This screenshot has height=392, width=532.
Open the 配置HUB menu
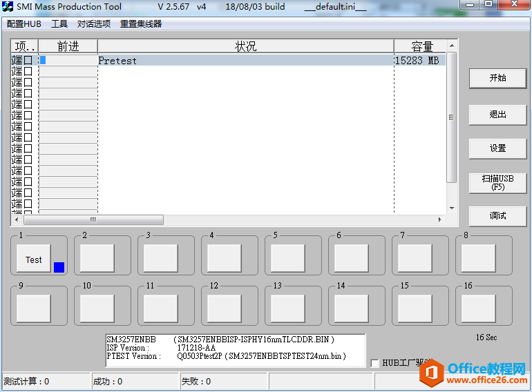pyautogui.click(x=24, y=24)
